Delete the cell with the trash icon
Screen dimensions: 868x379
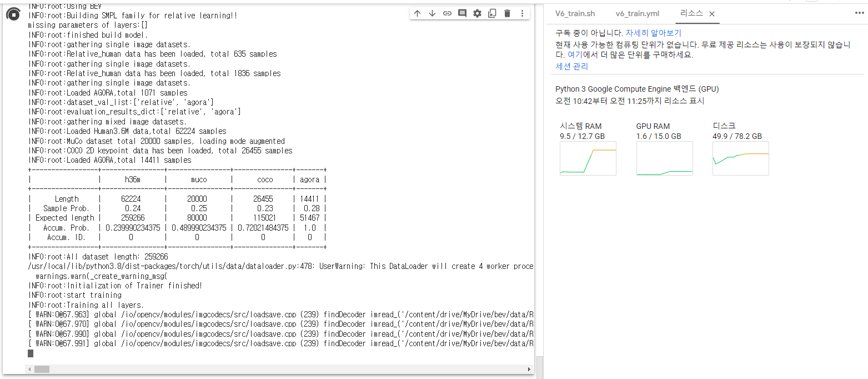[x=507, y=13]
